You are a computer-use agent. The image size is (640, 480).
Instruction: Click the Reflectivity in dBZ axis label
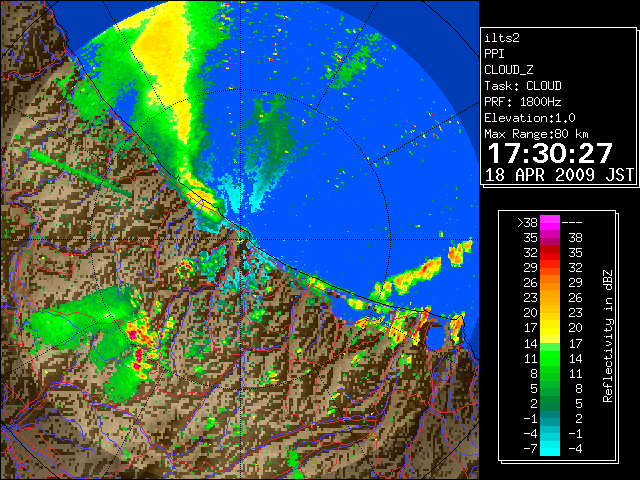click(607, 336)
